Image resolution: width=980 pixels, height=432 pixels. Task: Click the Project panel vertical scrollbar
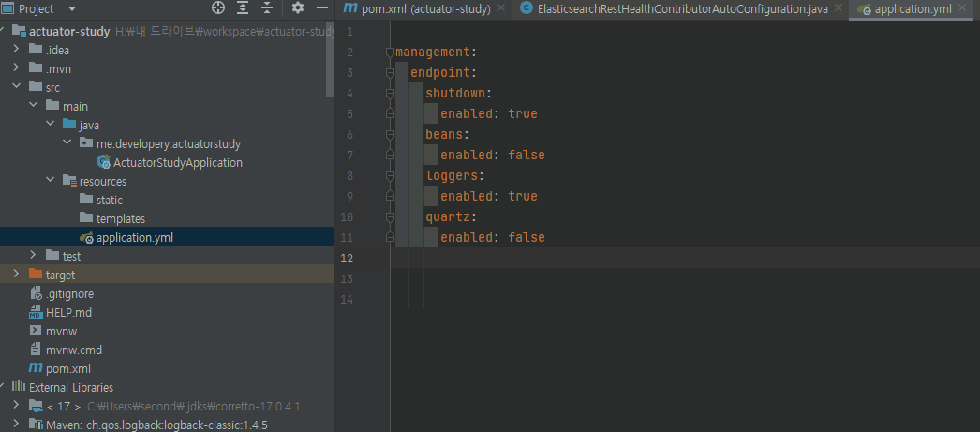click(x=331, y=59)
